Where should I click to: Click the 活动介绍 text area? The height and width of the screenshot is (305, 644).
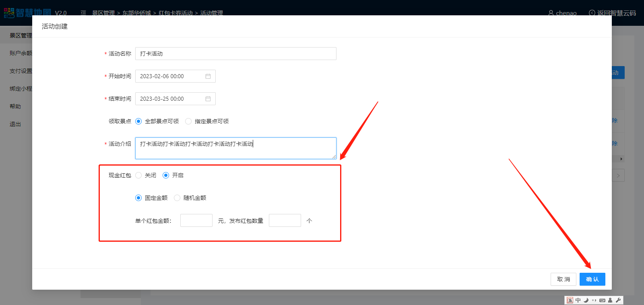click(235, 148)
